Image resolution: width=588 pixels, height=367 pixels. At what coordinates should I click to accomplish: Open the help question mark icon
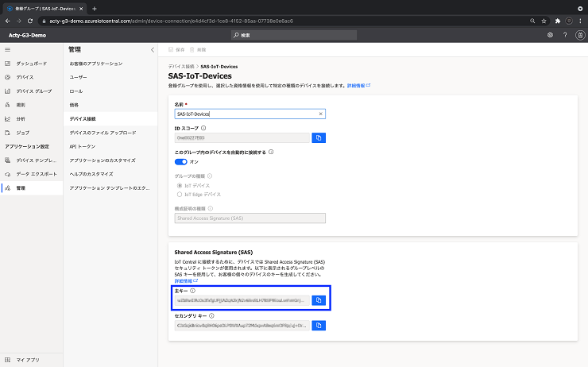[565, 35]
